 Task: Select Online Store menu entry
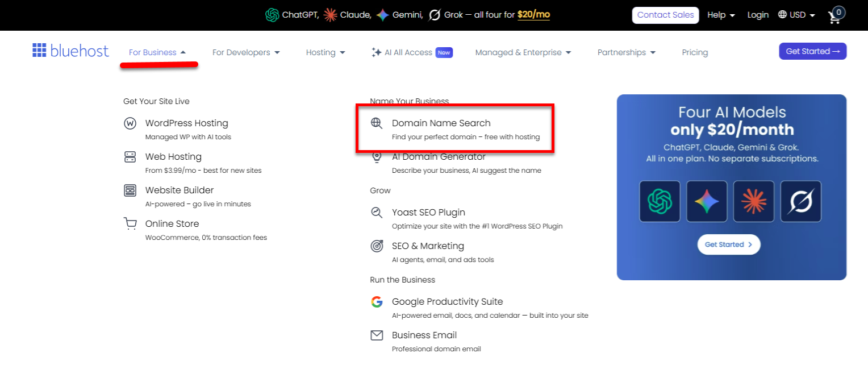click(x=172, y=224)
